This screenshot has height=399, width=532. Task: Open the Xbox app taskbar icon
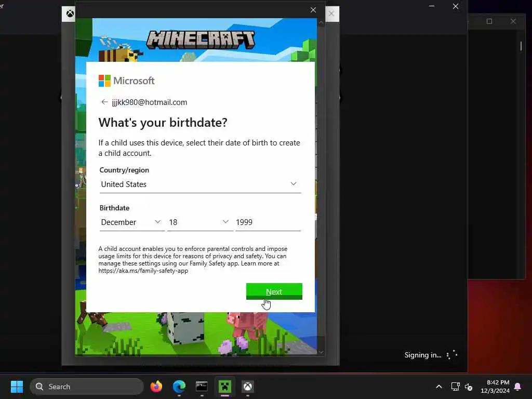(248, 387)
